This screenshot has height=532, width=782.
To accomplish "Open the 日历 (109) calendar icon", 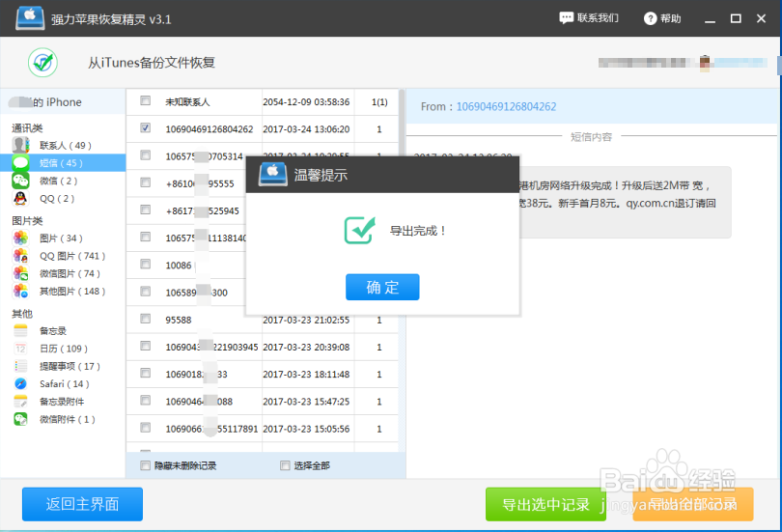I will coord(20,349).
